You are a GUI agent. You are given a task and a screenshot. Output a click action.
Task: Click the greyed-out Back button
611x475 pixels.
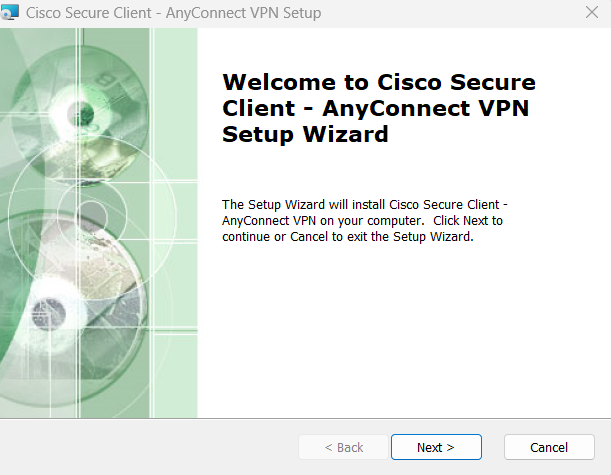[344, 447]
